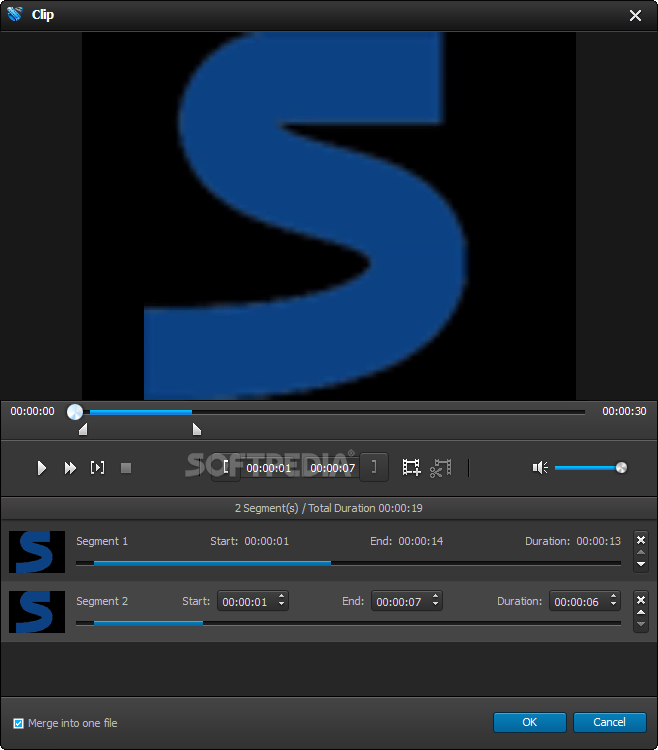This screenshot has height=750, width=658.
Task: Select the right trim end marker
Action: point(197,429)
